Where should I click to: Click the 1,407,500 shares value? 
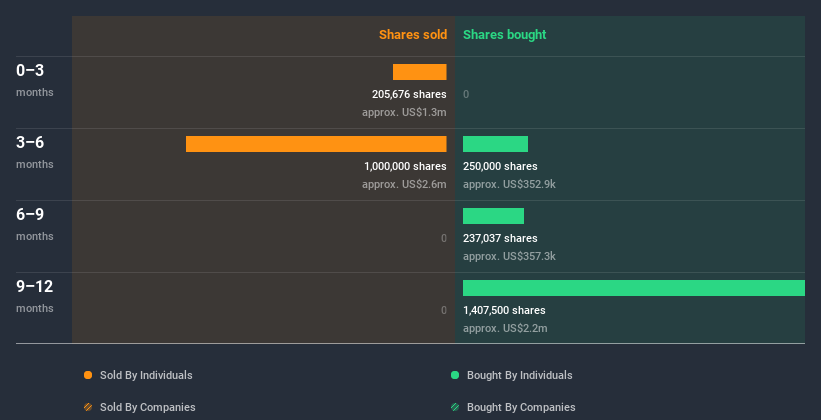click(504, 311)
